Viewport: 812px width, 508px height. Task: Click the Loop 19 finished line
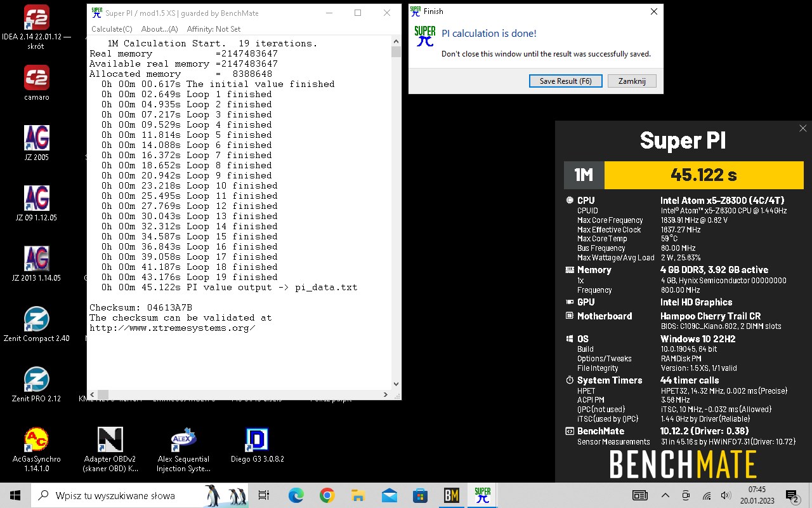pos(189,277)
